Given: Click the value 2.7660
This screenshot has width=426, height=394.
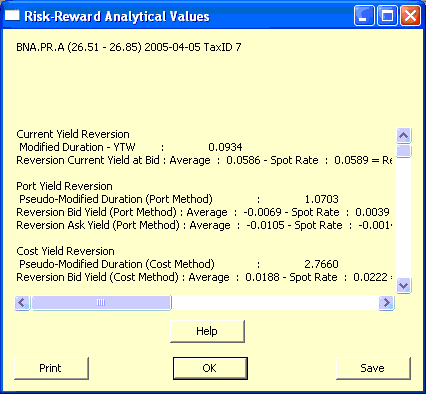Looking at the screenshot, I should 322,264.
